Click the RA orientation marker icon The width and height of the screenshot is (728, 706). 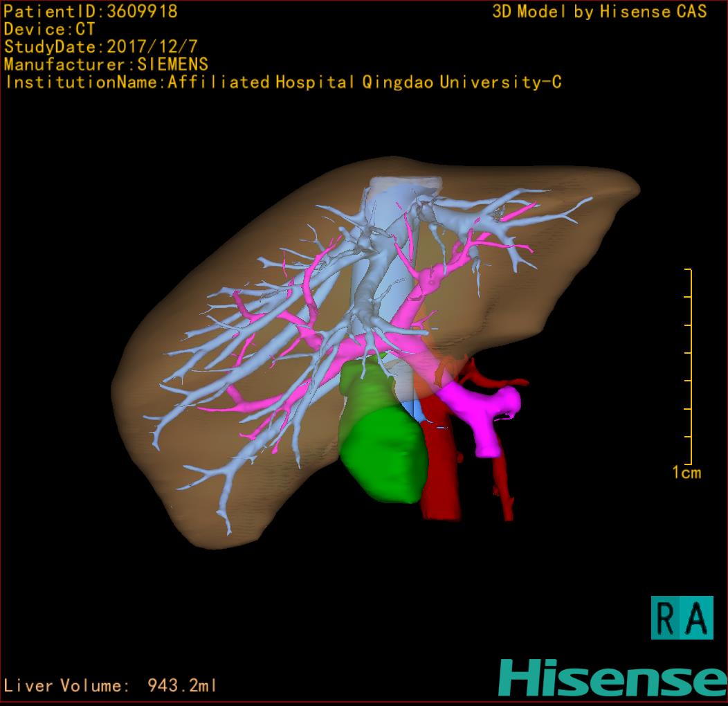pos(682,617)
